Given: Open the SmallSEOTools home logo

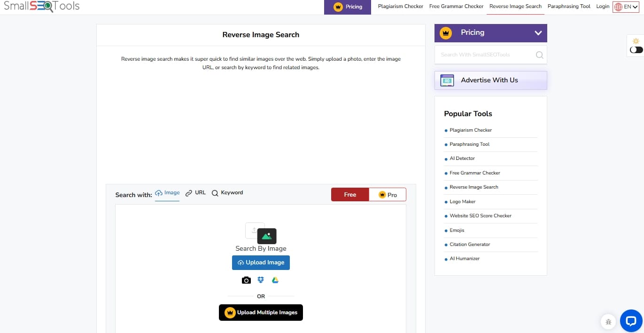Looking at the screenshot, I should pyautogui.click(x=42, y=6).
